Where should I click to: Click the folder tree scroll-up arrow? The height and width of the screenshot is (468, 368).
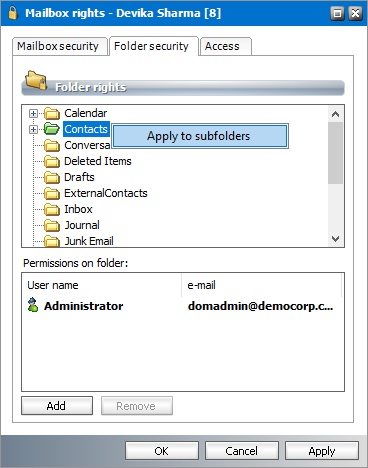coord(335,114)
